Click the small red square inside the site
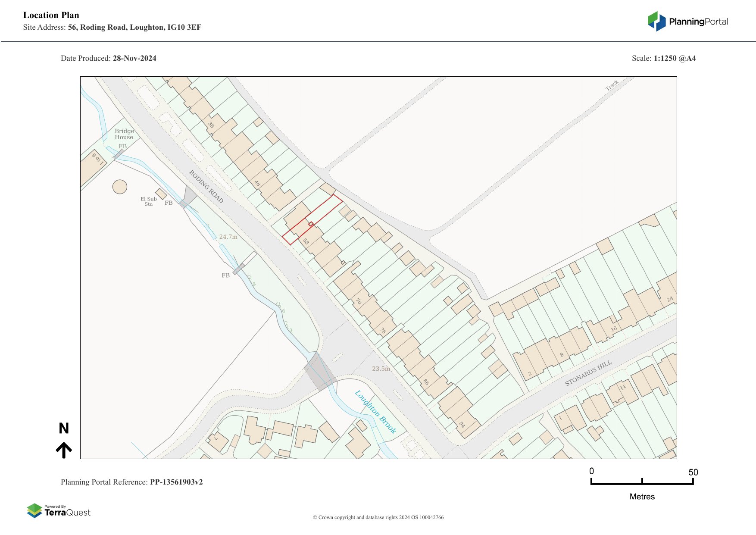 tap(311, 224)
